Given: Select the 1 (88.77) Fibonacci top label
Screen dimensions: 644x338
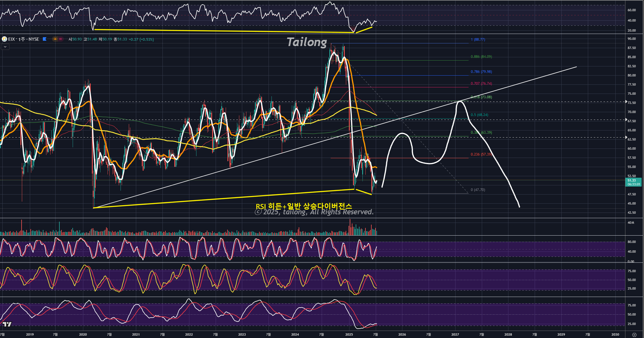Looking at the screenshot, I should pyautogui.click(x=478, y=40).
